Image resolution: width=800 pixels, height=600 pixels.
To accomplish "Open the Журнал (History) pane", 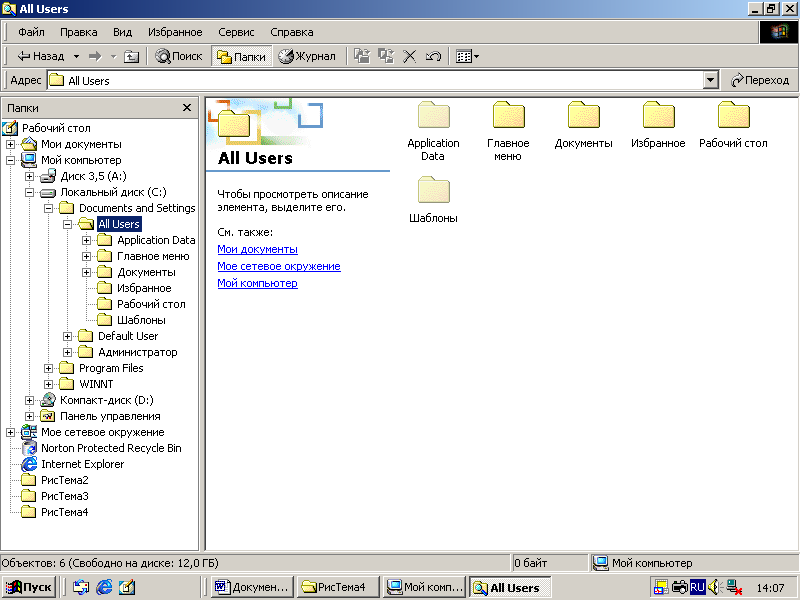I will 307,56.
